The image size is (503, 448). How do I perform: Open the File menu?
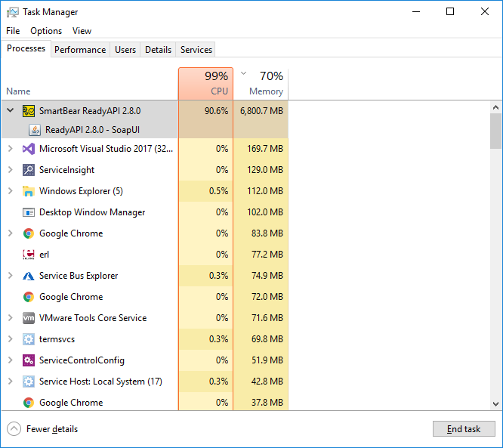13,31
